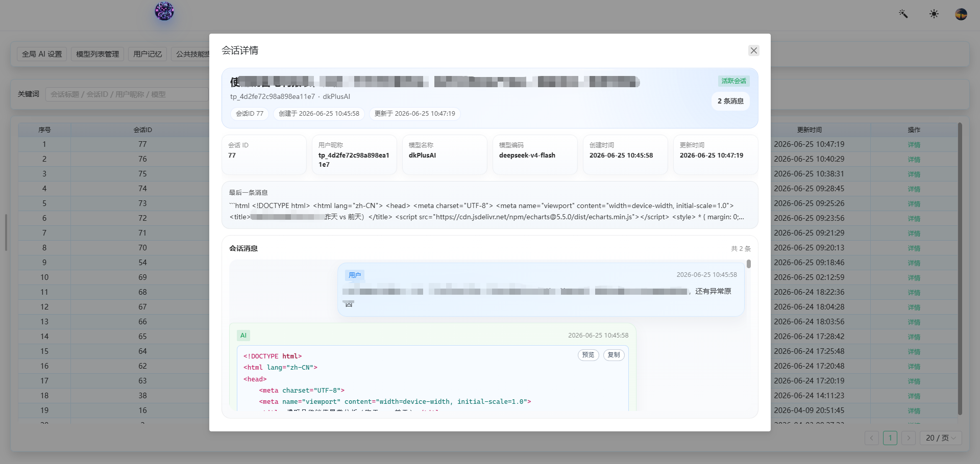Open the 20 / 页 page size dropdown
Viewport: 980px width, 464px height.
[x=941, y=438]
